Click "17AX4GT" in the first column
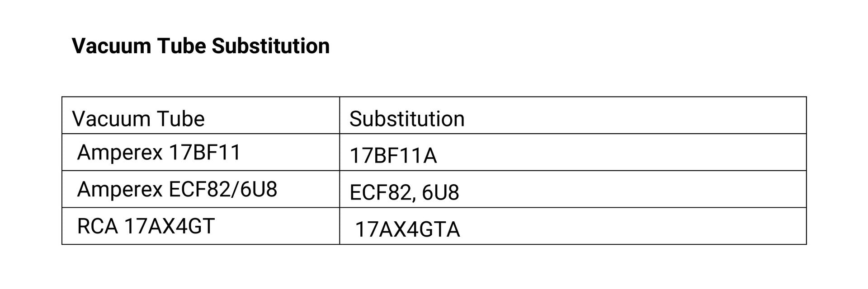The height and width of the screenshot is (289, 868). click(169, 226)
